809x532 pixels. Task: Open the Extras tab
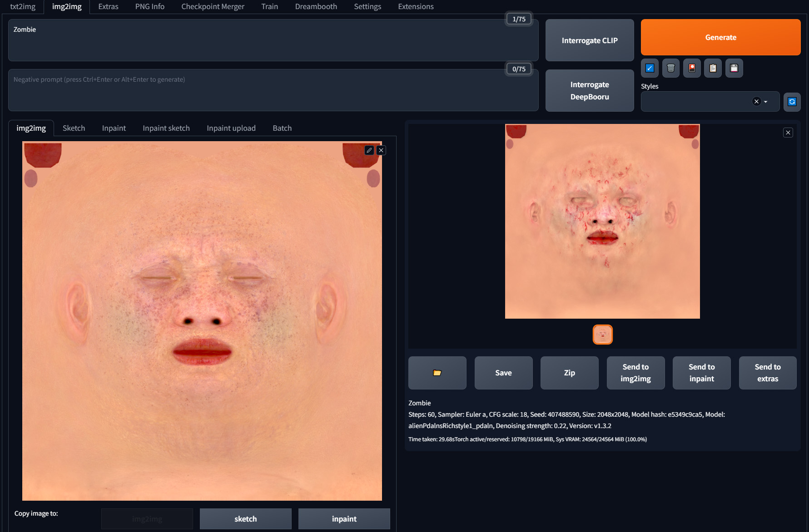pos(108,6)
